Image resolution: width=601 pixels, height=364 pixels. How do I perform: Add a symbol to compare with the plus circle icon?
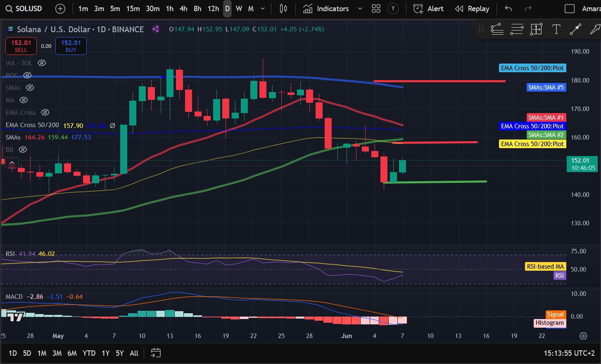click(60, 9)
